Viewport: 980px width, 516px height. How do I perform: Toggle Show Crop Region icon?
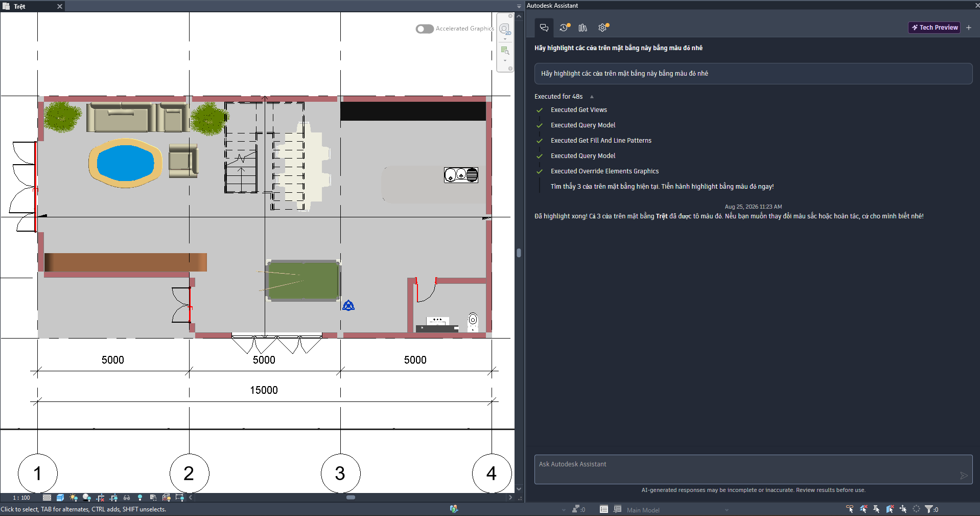click(x=113, y=498)
